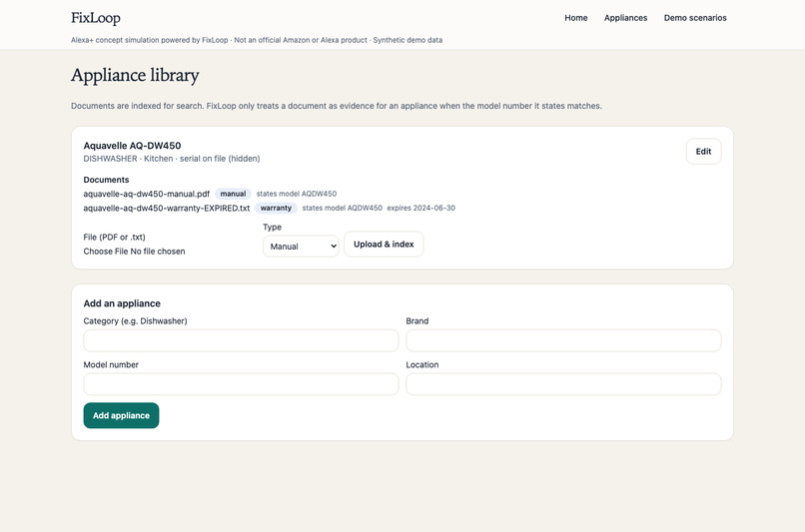Click Upload & index button

click(384, 245)
